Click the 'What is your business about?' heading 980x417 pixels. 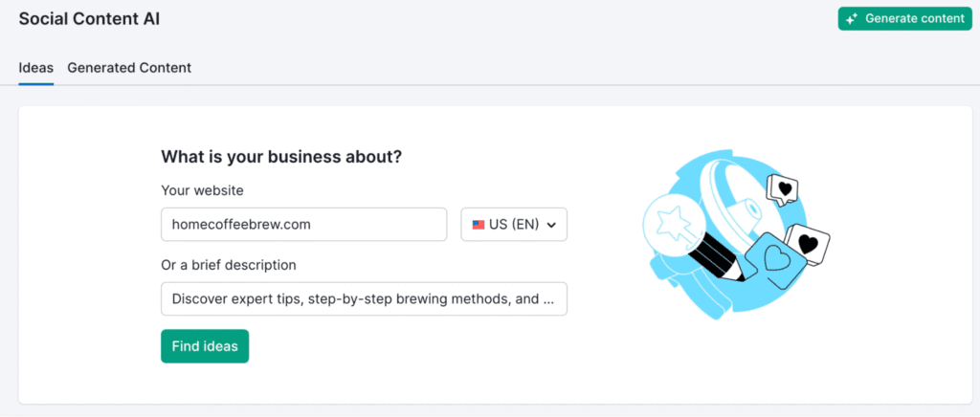pos(281,157)
